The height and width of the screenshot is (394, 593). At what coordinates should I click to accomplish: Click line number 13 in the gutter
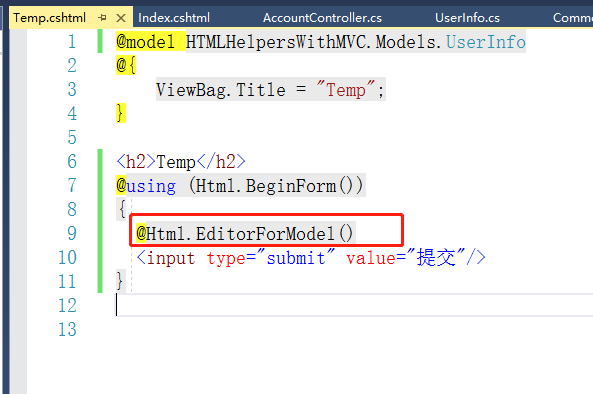[x=67, y=329]
